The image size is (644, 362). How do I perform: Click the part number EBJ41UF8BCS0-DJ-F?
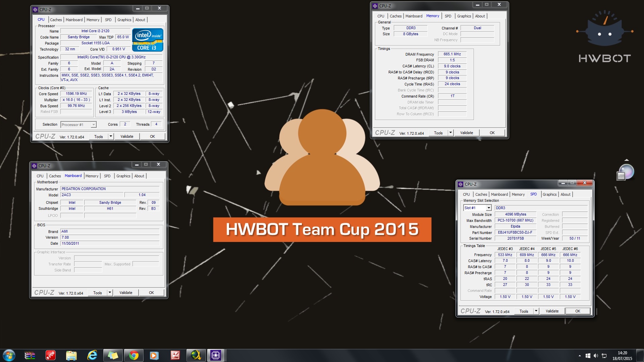coord(515,232)
